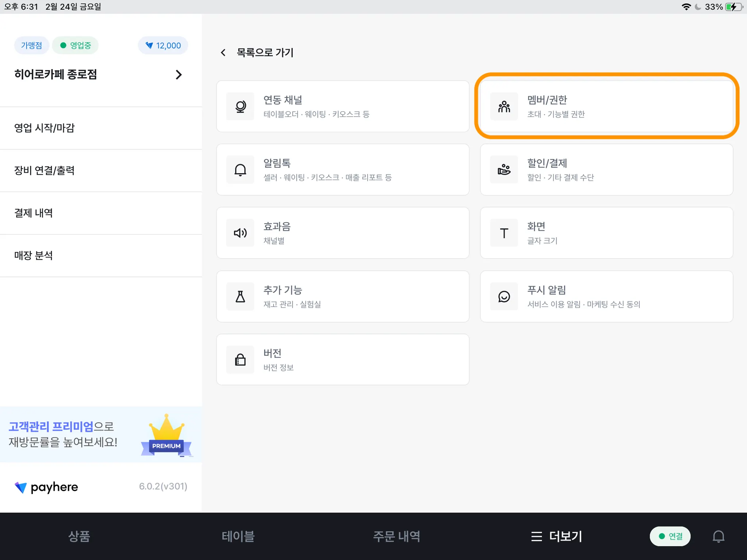Image resolution: width=747 pixels, height=560 pixels.
Task: Tap the 버전 bag icon
Action: tap(240, 359)
